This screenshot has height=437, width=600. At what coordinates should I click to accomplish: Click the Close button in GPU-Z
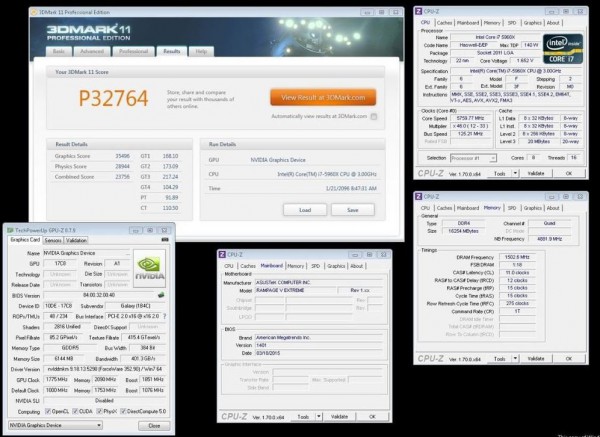pos(154,426)
